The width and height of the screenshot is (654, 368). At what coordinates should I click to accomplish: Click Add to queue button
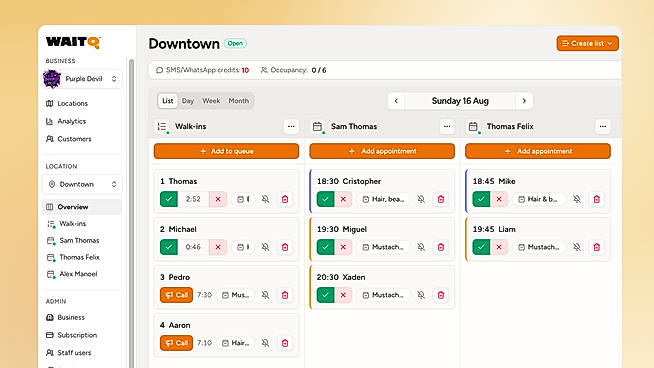[x=226, y=151]
